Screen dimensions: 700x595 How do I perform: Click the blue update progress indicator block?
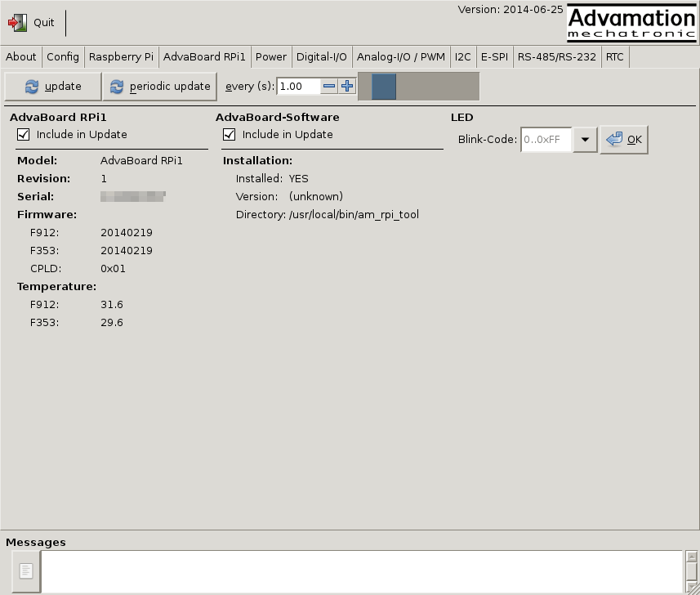[x=384, y=87]
